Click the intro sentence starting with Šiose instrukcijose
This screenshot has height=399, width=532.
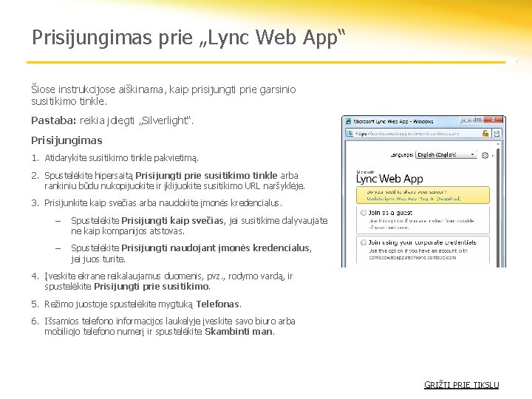click(163, 95)
